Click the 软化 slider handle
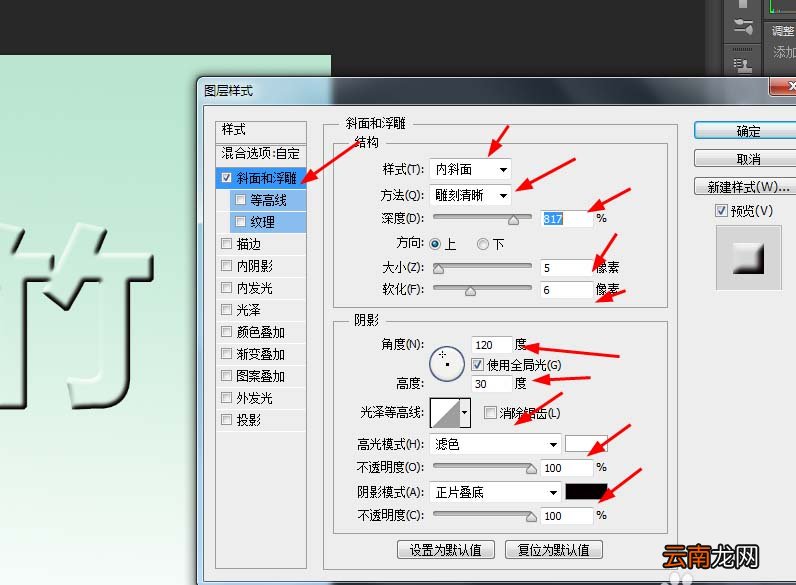The image size is (796, 585). 471,291
